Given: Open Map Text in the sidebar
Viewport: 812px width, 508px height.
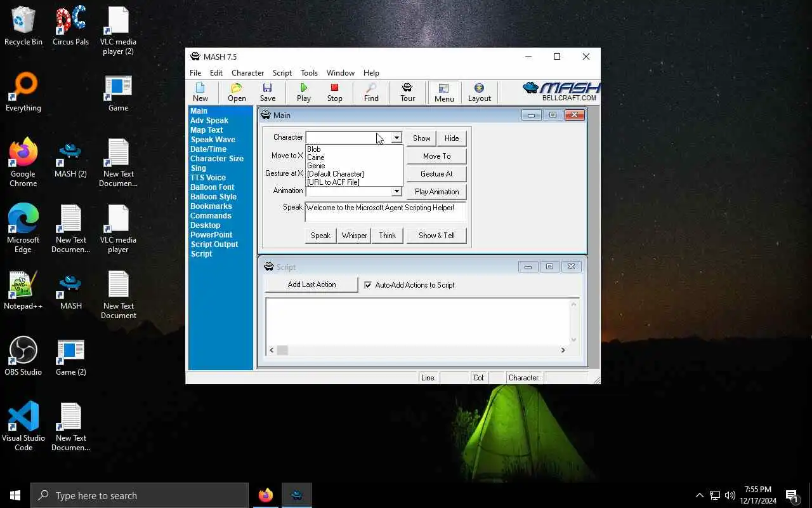Looking at the screenshot, I should point(207,130).
